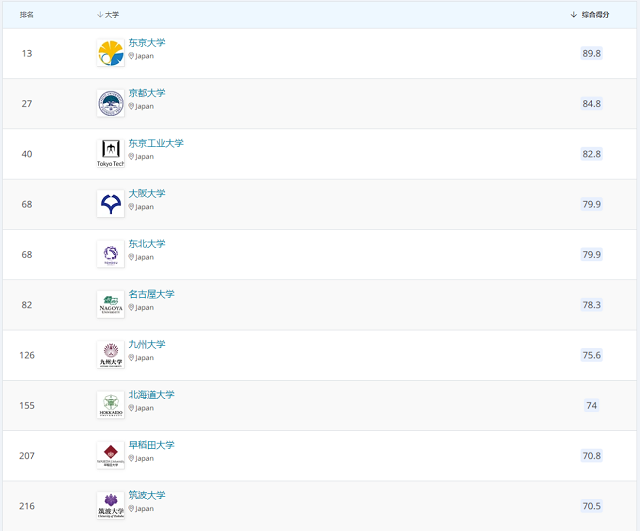640x531 pixels.
Task: Select rank 126 cell
Action: pyautogui.click(x=27, y=355)
